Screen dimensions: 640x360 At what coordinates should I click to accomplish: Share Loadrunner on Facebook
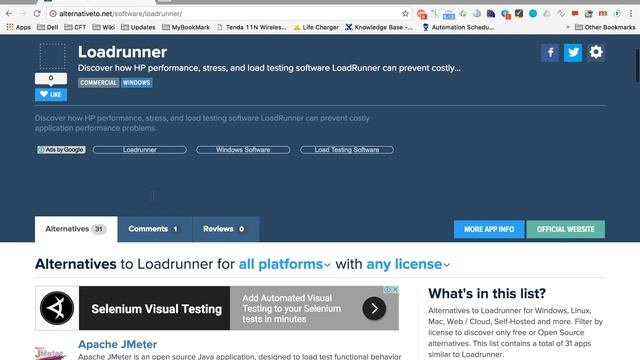coord(550,52)
